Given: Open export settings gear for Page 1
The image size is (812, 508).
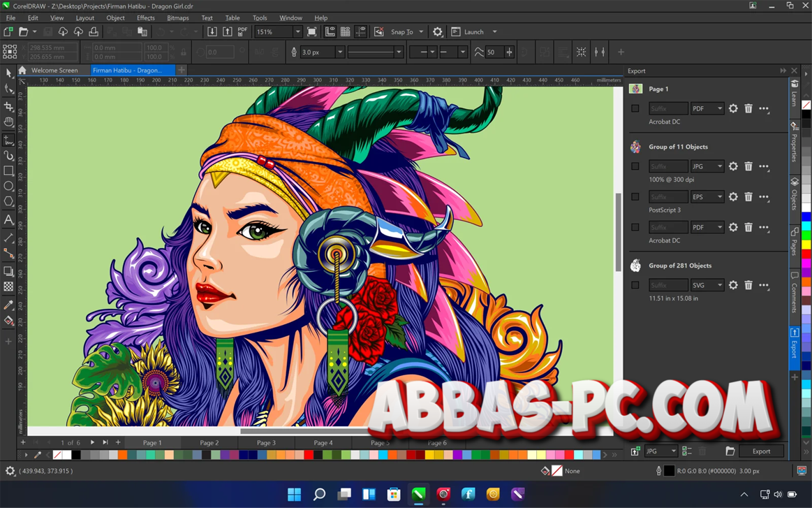Looking at the screenshot, I should [x=733, y=108].
